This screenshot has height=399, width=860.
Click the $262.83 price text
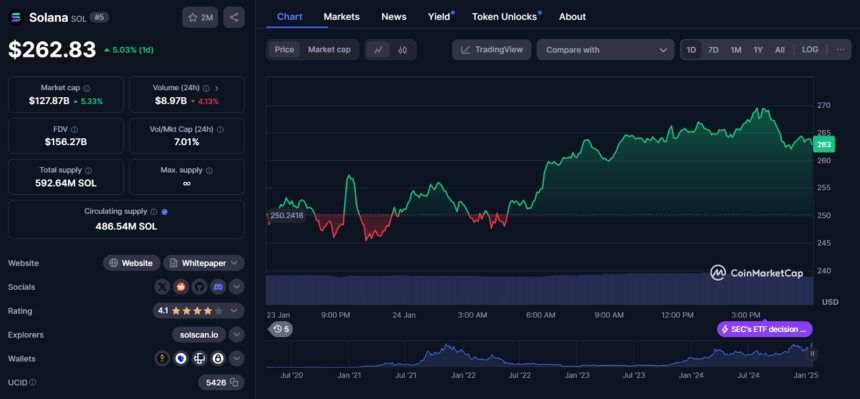click(52, 50)
